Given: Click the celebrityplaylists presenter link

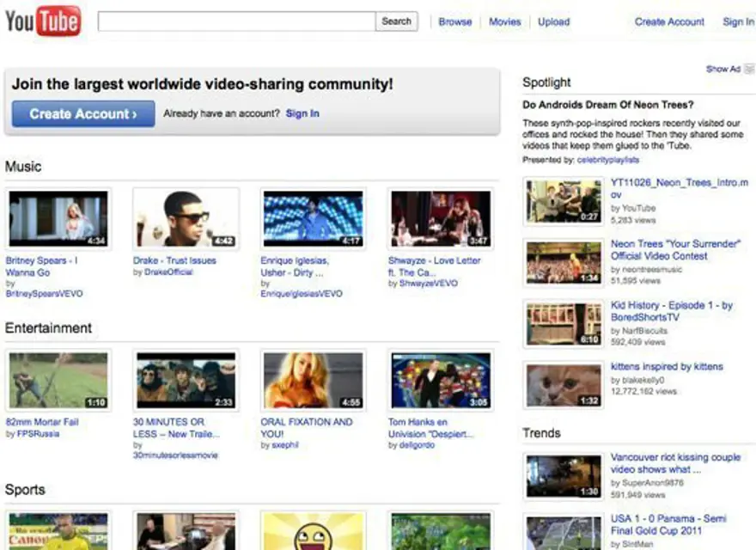Looking at the screenshot, I should [x=608, y=160].
